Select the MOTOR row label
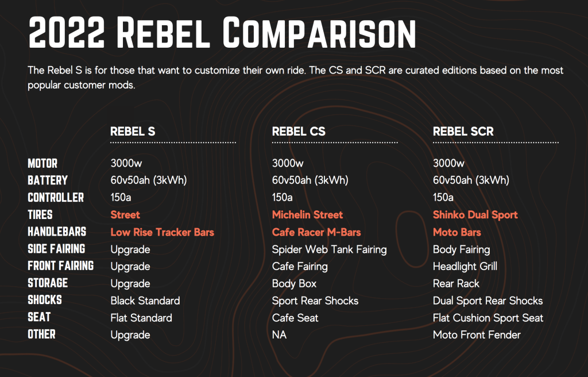Screen dimensions: 588x377 42,164
